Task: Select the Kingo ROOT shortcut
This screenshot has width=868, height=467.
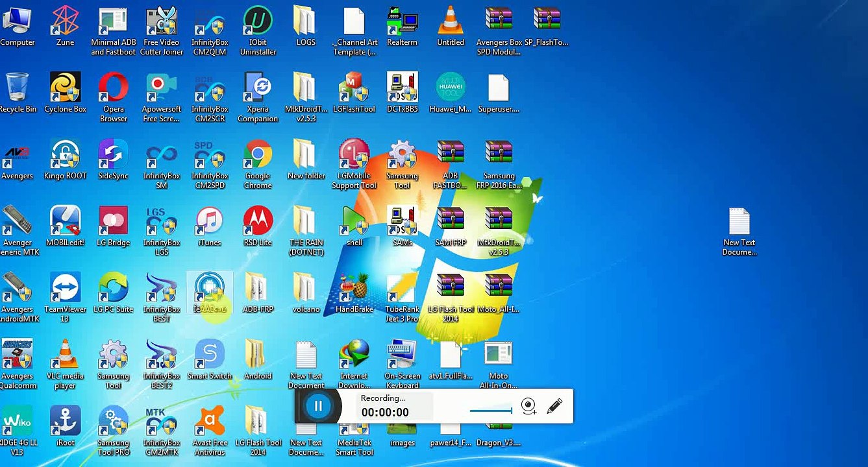Action: pyautogui.click(x=66, y=160)
